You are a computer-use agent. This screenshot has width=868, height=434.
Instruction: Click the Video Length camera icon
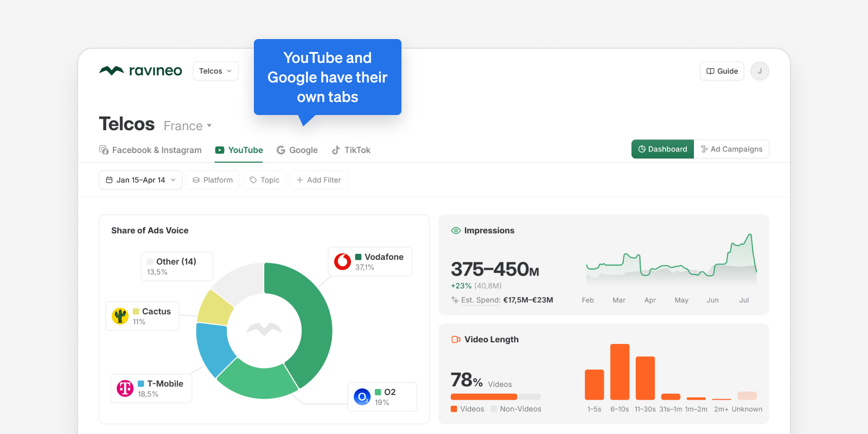456,340
